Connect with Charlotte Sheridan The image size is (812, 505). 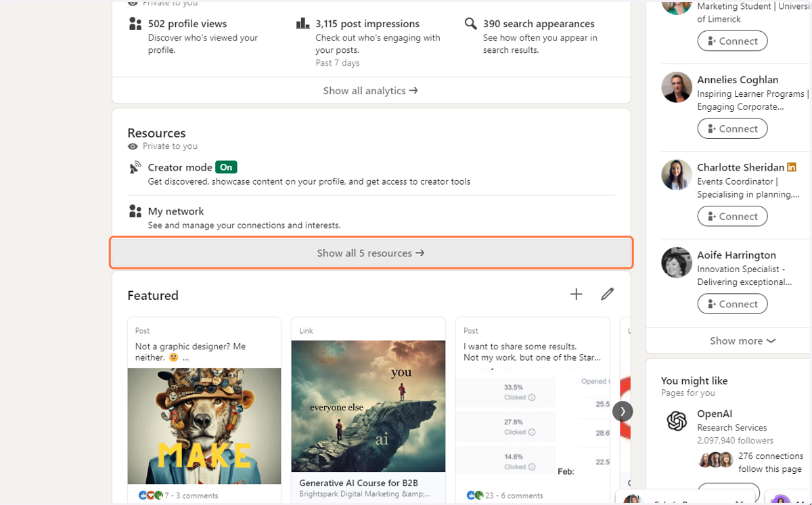pos(733,216)
